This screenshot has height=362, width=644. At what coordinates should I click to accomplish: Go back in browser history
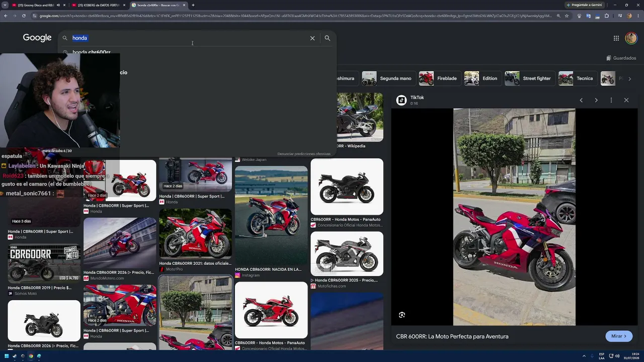point(6,16)
